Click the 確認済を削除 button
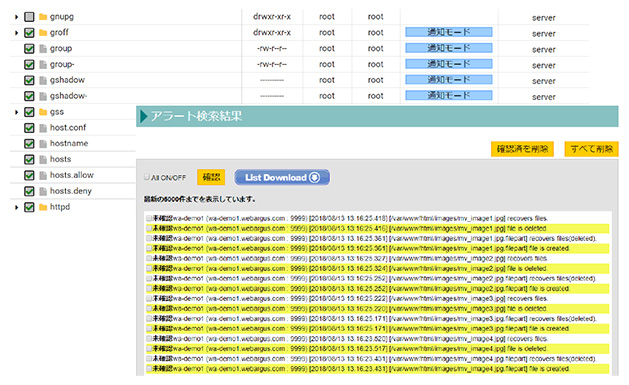This screenshot has width=629, height=385. tap(522, 149)
